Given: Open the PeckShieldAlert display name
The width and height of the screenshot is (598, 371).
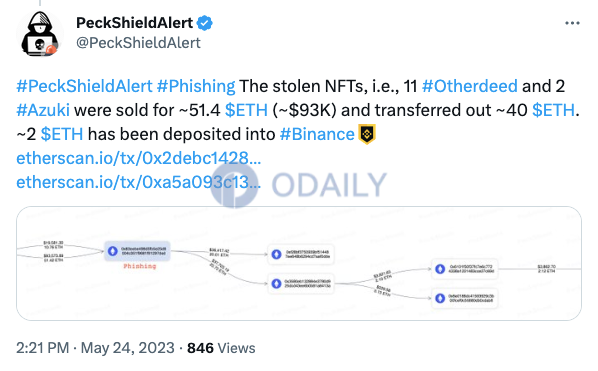Looking at the screenshot, I should 135,23.
